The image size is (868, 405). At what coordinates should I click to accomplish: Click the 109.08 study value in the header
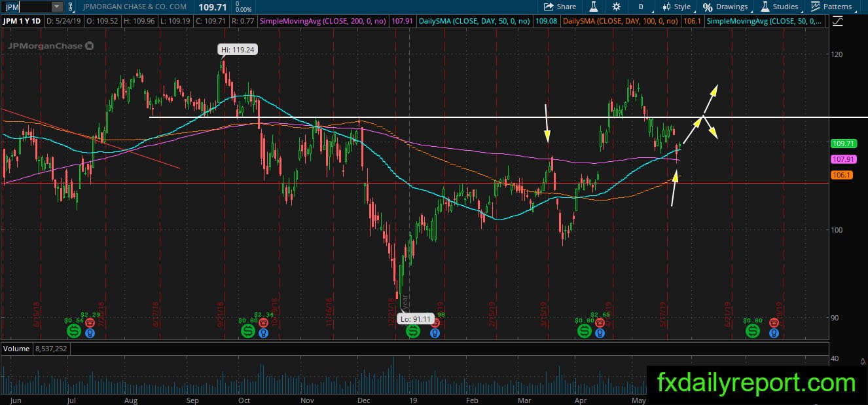(546, 21)
